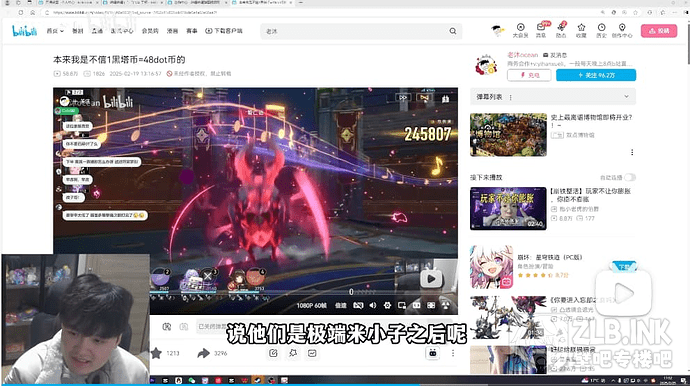Open more options on the museum ad
The width and height of the screenshot is (690, 386).
[x=632, y=152]
